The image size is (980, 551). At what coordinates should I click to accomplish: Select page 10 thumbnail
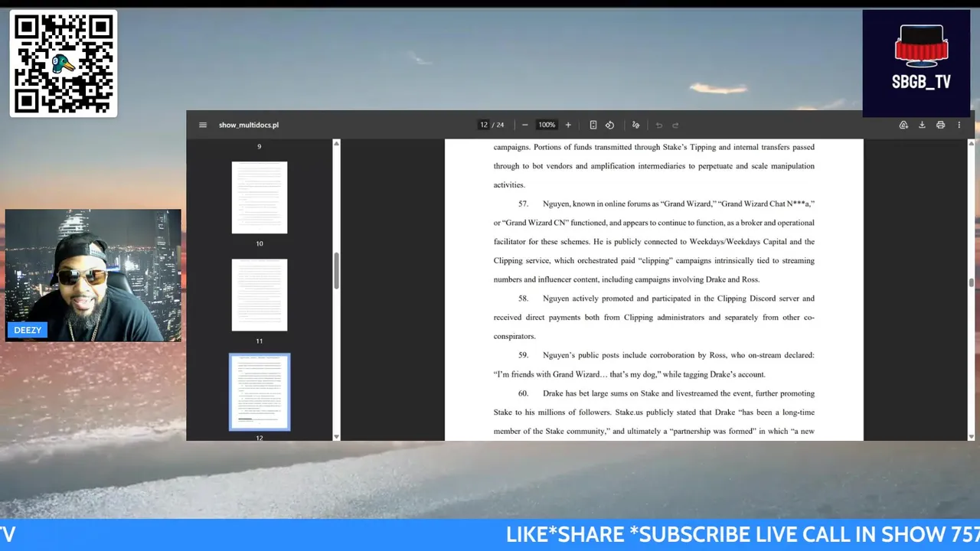point(260,197)
